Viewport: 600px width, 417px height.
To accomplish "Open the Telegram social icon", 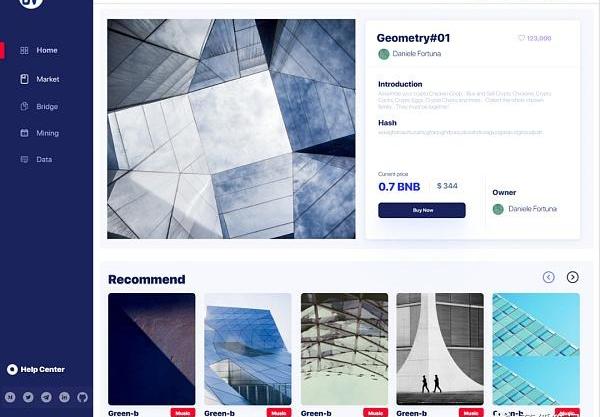I will click(46, 397).
